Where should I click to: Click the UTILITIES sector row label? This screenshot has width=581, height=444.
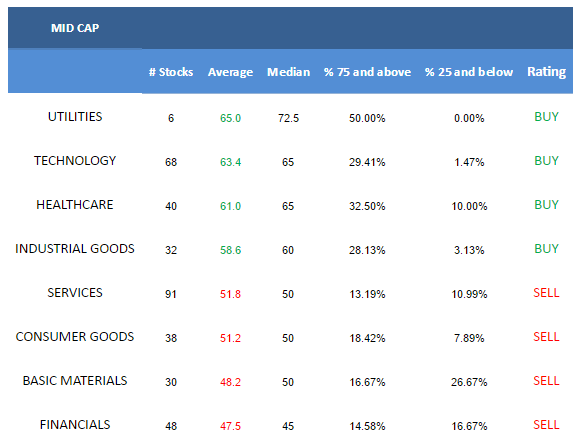[x=75, y=117]
